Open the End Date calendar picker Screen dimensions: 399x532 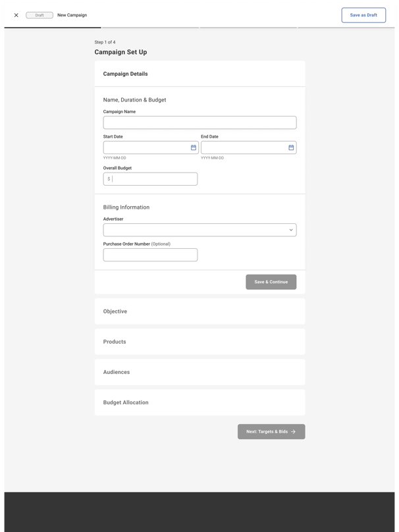(291, 147)
